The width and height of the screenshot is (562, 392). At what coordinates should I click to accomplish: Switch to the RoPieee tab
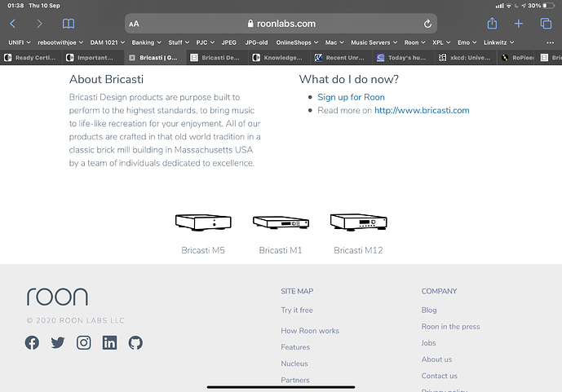point(516,58)
